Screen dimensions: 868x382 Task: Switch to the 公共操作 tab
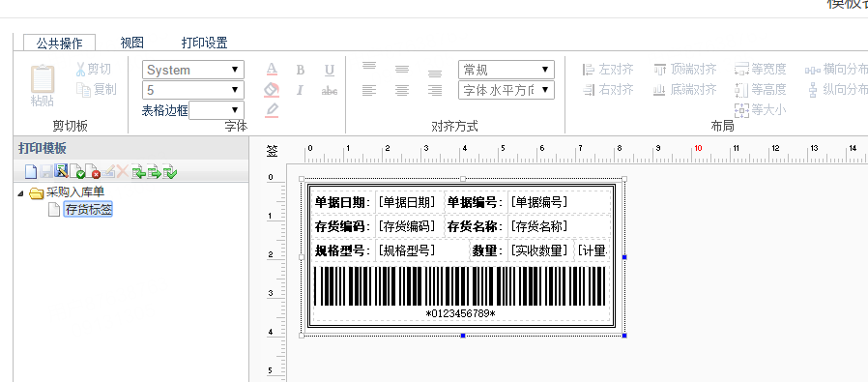[x=59, y=43]
